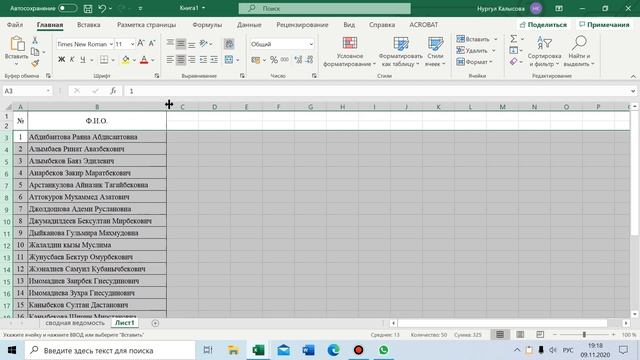Open Найти и выделить menu
Image resolution: width=640 pixels, height=360 pixels.
(579, 52)
